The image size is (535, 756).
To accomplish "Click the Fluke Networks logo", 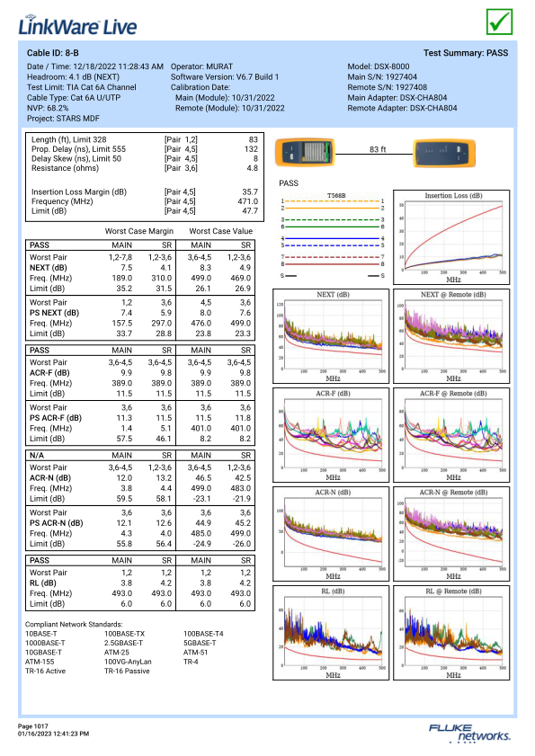I will pos(469,733).
